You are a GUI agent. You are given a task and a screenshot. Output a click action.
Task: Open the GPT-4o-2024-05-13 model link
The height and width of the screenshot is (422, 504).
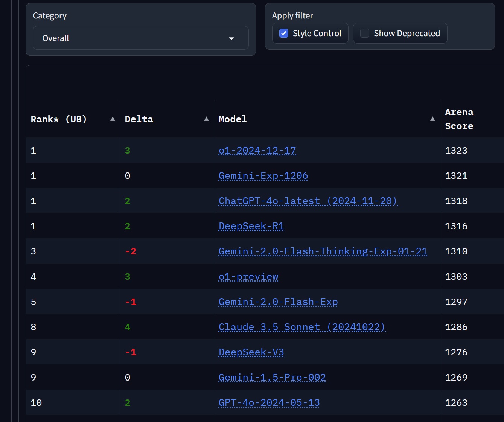tap(269, 403)
